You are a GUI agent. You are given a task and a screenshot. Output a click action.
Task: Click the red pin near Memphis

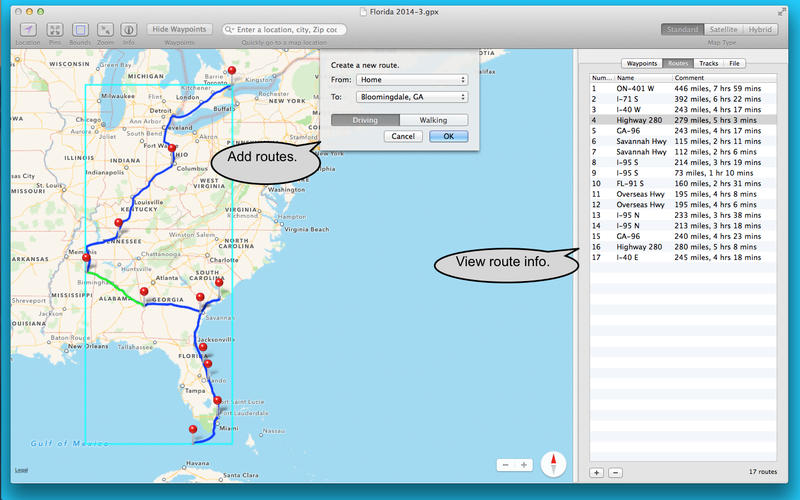pos(86,258)
